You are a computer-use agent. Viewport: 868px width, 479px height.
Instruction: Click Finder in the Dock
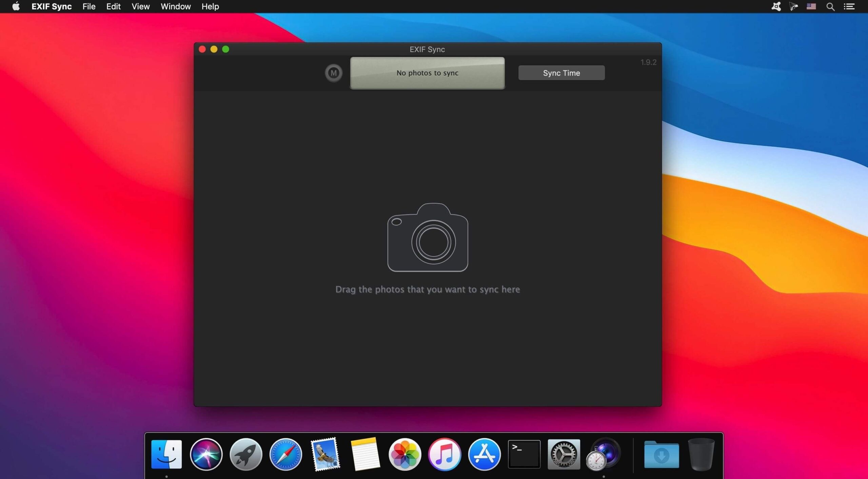point(167,454)
